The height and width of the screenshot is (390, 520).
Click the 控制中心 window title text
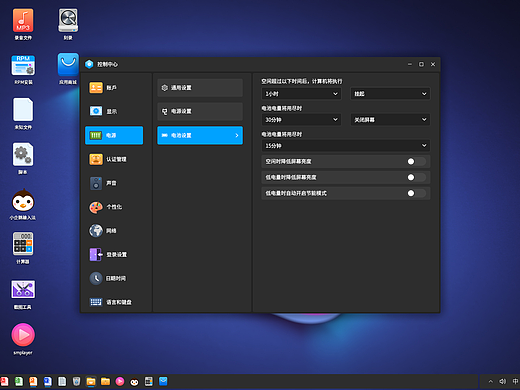point(107,64)
